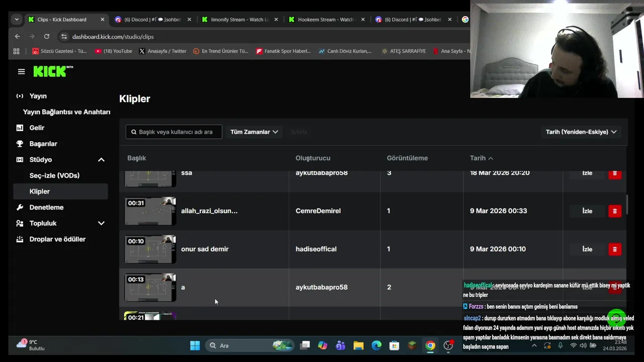
Task: Collapse the Stüdyo section chevron
Action: point(101,159)
